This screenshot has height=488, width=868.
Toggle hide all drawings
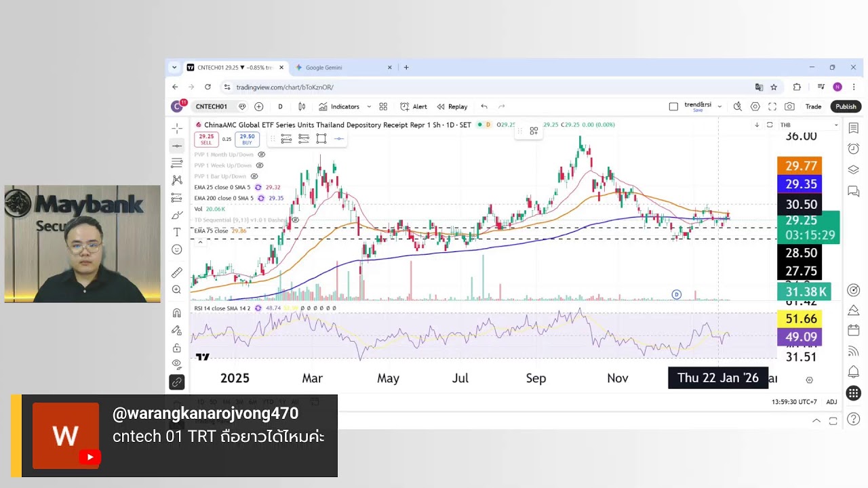(x=177, y=365)
